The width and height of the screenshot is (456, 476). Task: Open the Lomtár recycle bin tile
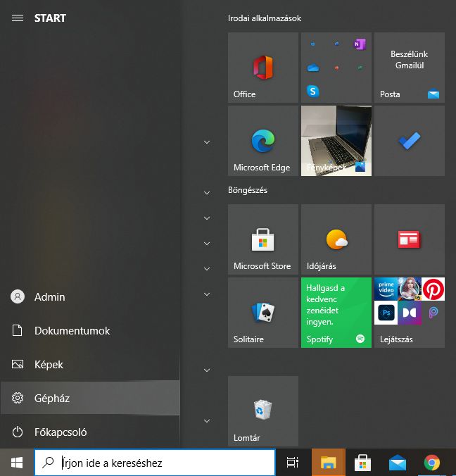click(x=263, y=411)
